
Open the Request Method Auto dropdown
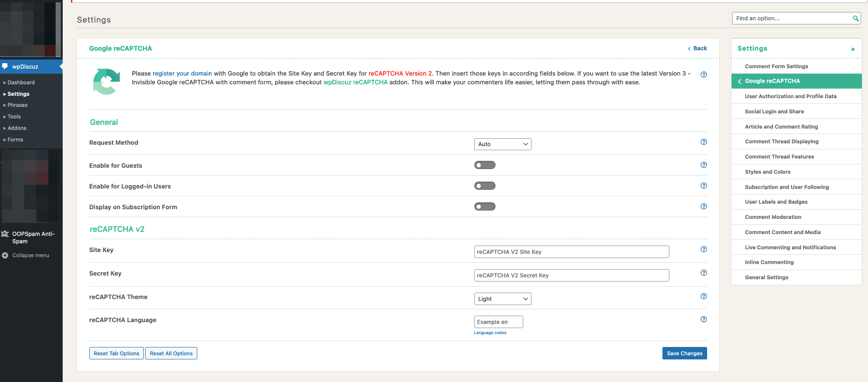502,144
